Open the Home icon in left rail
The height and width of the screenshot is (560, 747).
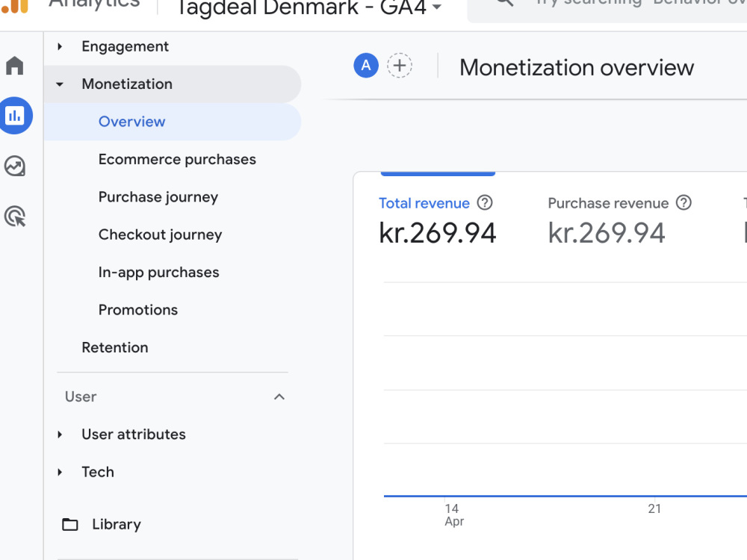pos(15,66)
